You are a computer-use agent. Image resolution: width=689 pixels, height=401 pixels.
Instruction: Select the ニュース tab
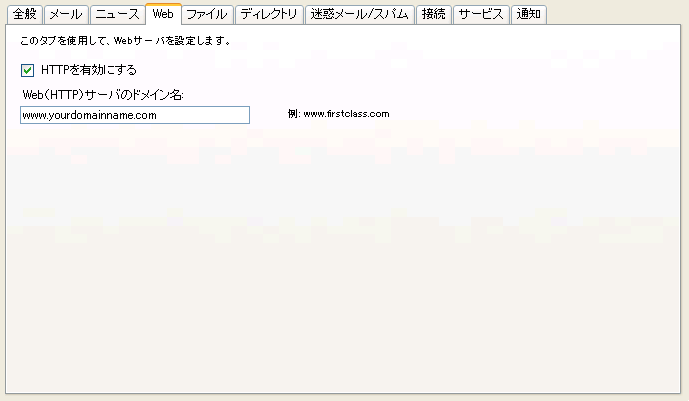coord(117,14)
